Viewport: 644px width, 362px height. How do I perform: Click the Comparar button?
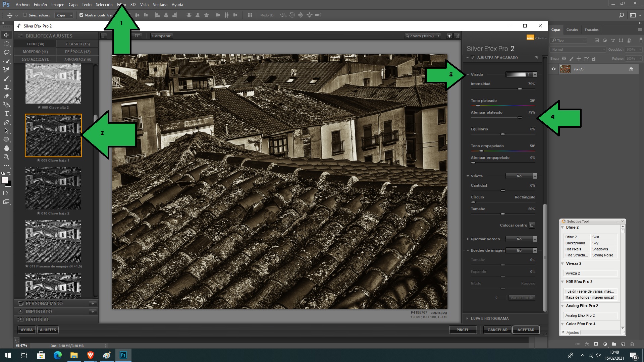[x=161, y=36]
